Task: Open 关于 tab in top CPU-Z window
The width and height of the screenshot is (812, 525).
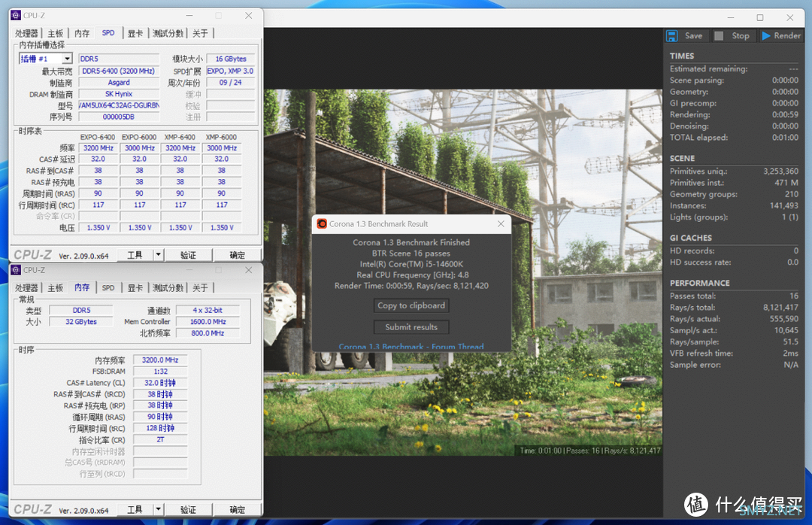Action: [201, 33]
